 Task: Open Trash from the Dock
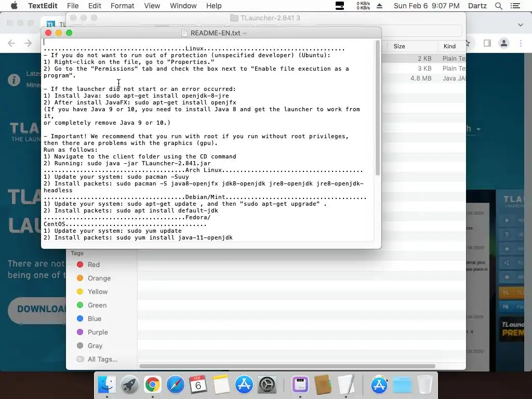click(x=424, y=385)
